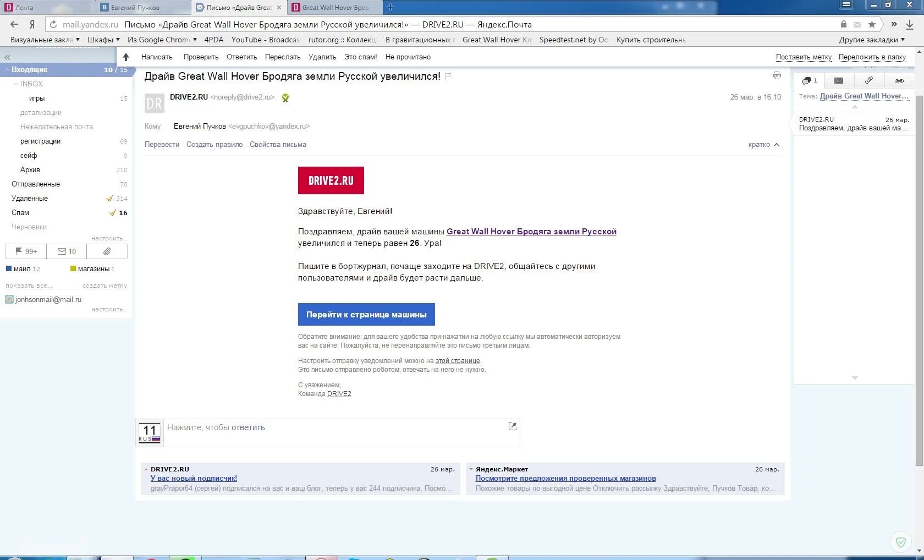This screenshot has height=560, width=924.
Task: Close the Письмо «Драйв Great tab
Action: [x=279, y=7]
